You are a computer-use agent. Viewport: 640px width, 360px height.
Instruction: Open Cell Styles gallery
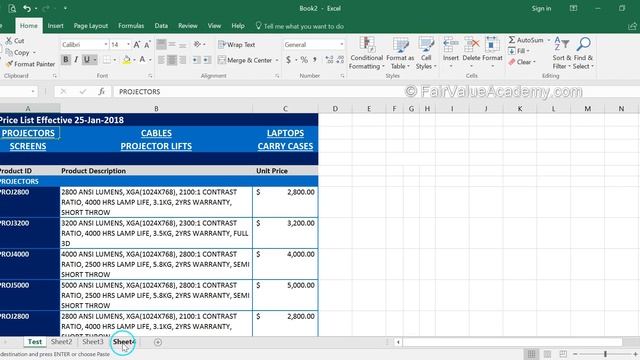point(426,53)
